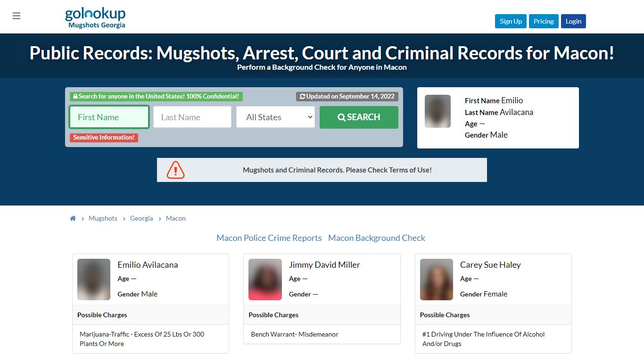Image resolution: width=644 pixels, height=362 pixels.
Task: Go to the Georgia breadcrumb
Action: pyautogui.click(x=141, y=218)
